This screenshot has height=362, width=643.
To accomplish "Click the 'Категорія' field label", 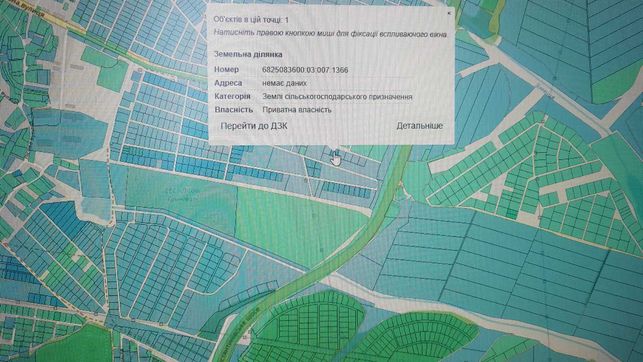I will [x=232, y=97].
